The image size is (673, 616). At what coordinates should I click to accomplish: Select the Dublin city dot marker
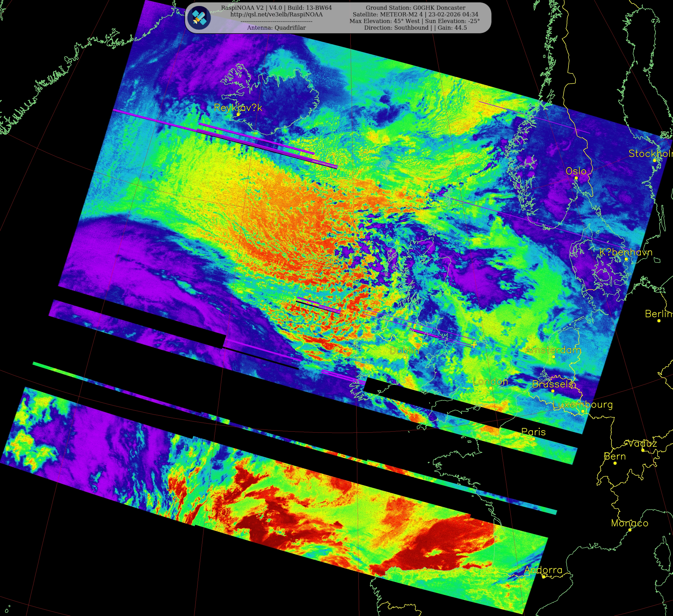pos(405,357)
